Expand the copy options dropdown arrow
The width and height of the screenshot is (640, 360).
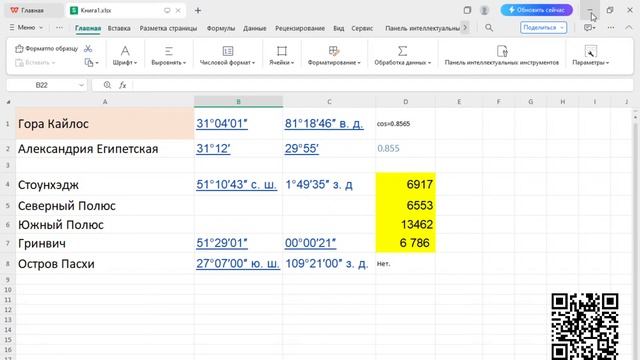(97, 63)
